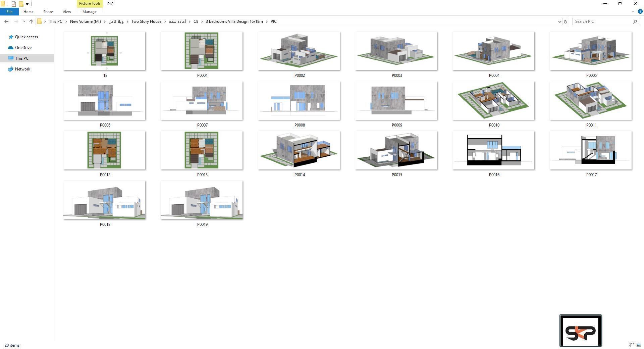
Task: Select the P0003 image thumbnail
Action: pyautogui.click(x=396, y=51)
